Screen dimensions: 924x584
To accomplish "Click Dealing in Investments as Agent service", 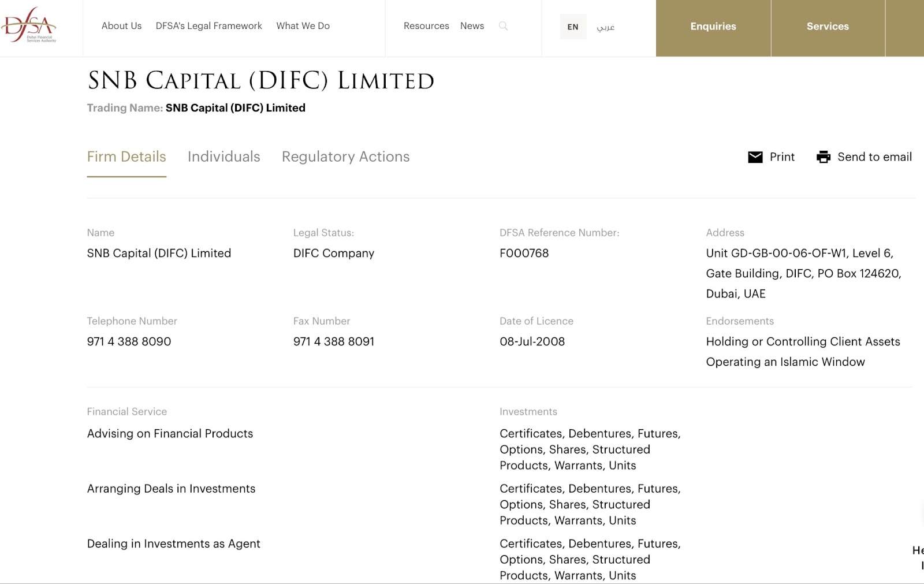I will pos(173,544).
